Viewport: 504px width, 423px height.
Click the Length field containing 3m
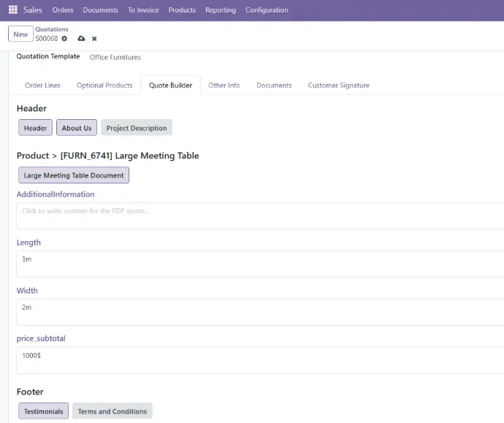tap(260, 264)
